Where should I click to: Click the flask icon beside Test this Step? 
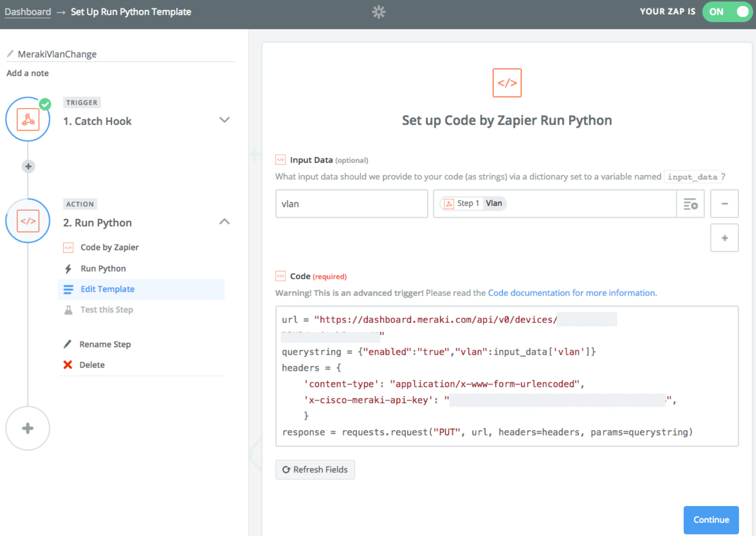pyautogui.click(x=68, y=310)
